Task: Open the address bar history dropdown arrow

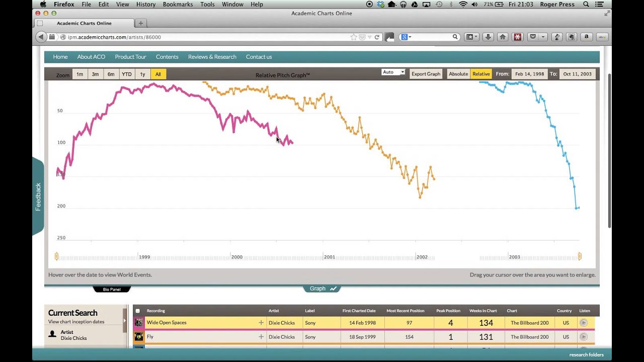Action: click(369, 37)
